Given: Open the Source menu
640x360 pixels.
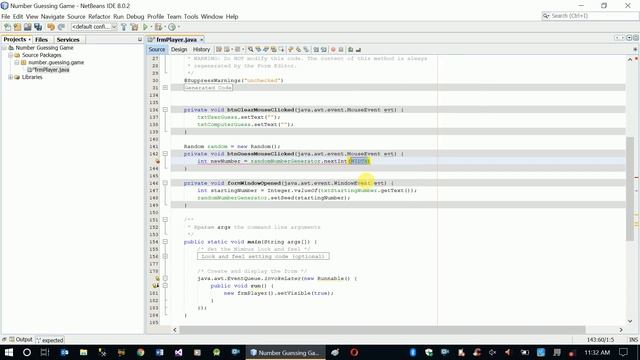Looking at the screenshot, I should click(x=76, y=17).
